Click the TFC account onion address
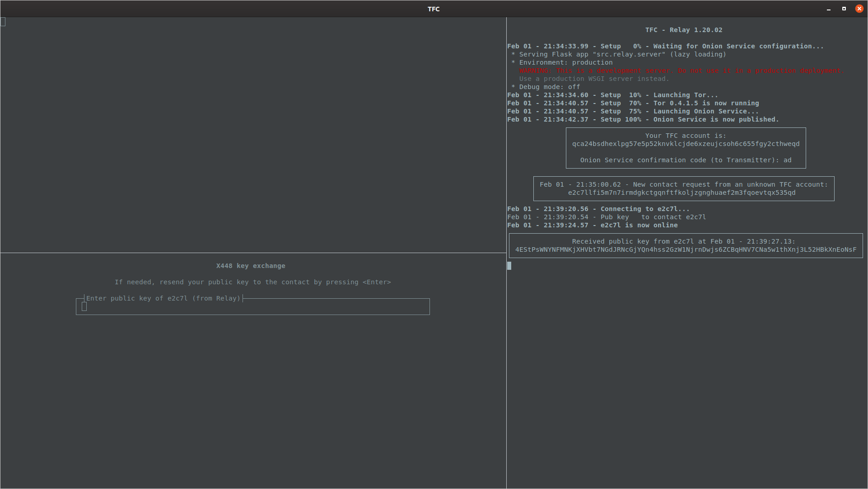 point(686,144)
